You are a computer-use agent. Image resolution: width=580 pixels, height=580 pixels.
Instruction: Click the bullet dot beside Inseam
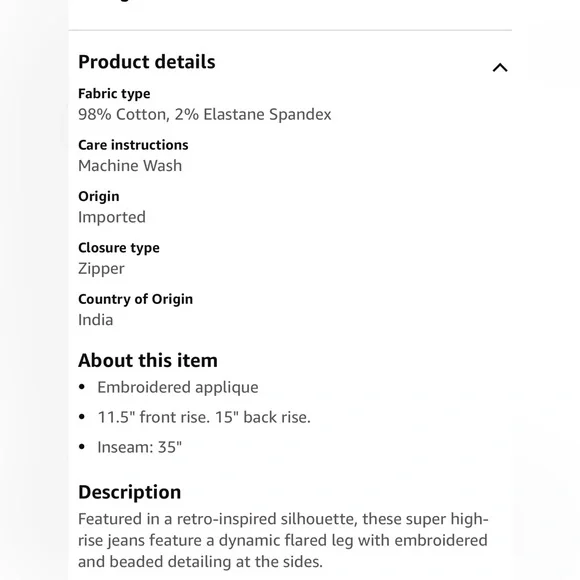[82, 447]
